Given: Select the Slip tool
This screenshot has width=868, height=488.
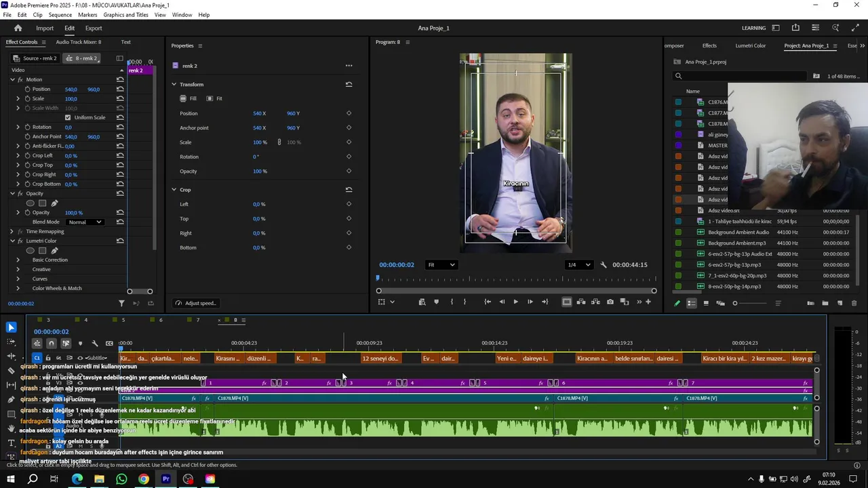Looking at the screenshot, I should pos(11,385).
